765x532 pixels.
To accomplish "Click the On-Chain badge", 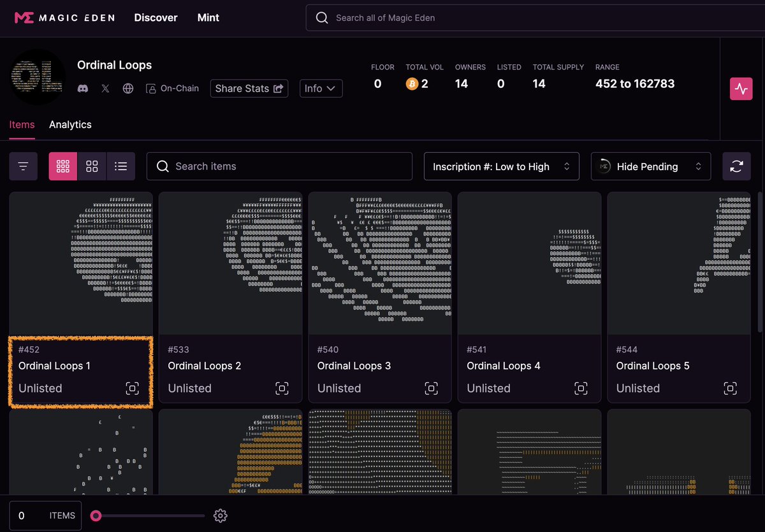I will tap(172, 89).
